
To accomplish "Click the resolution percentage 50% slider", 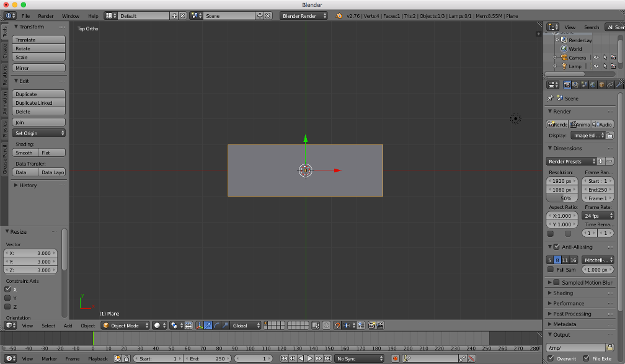I will tap(562, 198).
